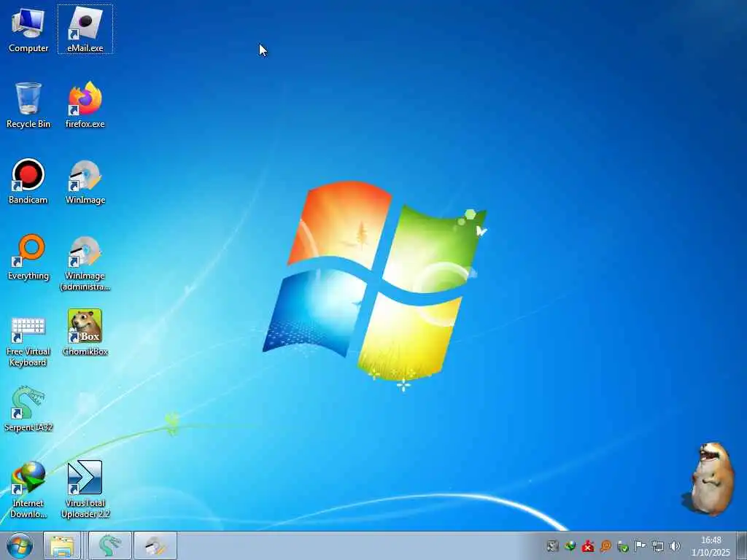This screenshot has width=747, height=560.
Task: Select the firefox.exe shortcut
Action: (85, 105)
